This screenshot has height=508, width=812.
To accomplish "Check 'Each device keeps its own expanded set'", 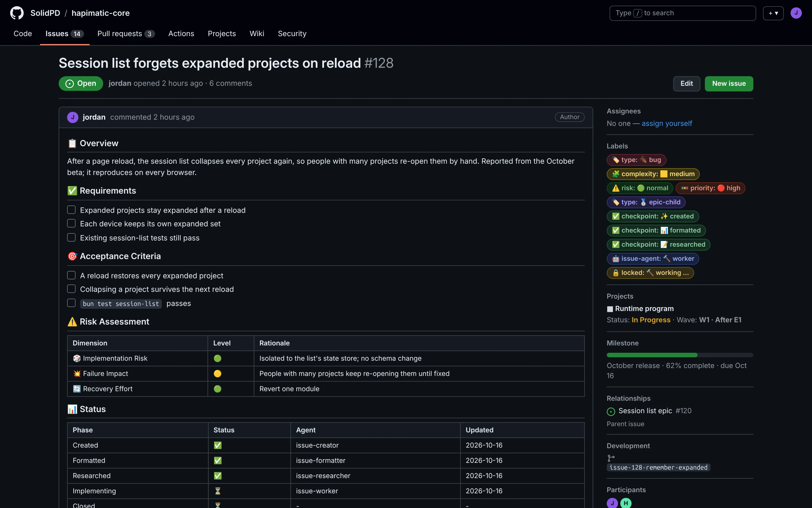I will [71, 224].
